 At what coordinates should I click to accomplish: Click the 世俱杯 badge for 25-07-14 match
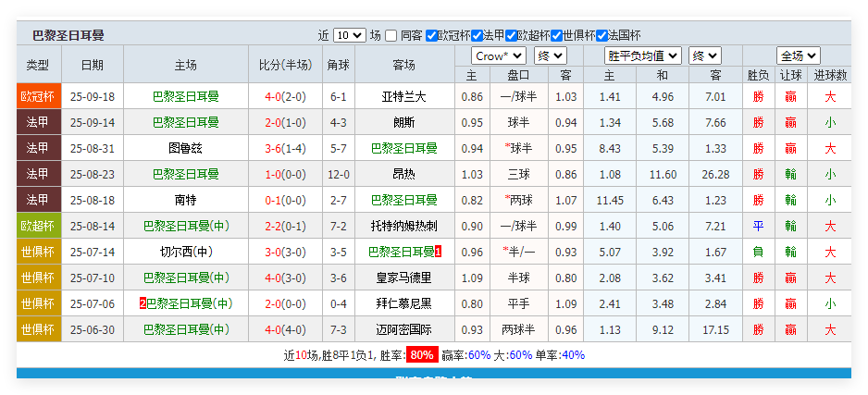pyautogui.click(x=38, y=252)
